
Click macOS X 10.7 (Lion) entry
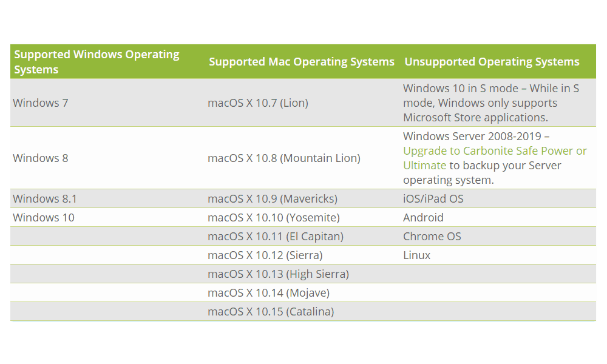click(258, 103)
